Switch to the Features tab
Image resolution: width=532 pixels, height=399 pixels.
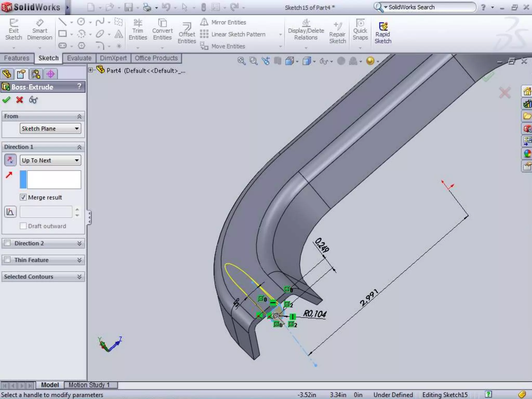pos(17,58)
